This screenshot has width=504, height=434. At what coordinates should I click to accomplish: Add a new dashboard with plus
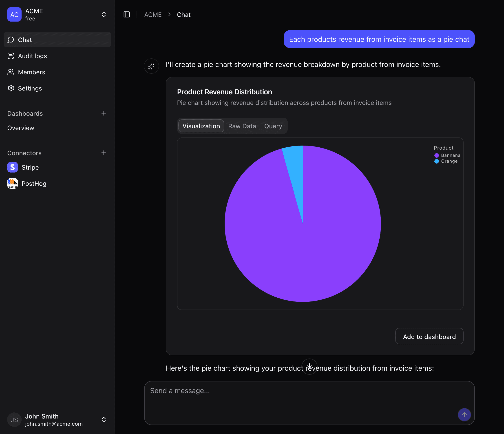[104, 113]
